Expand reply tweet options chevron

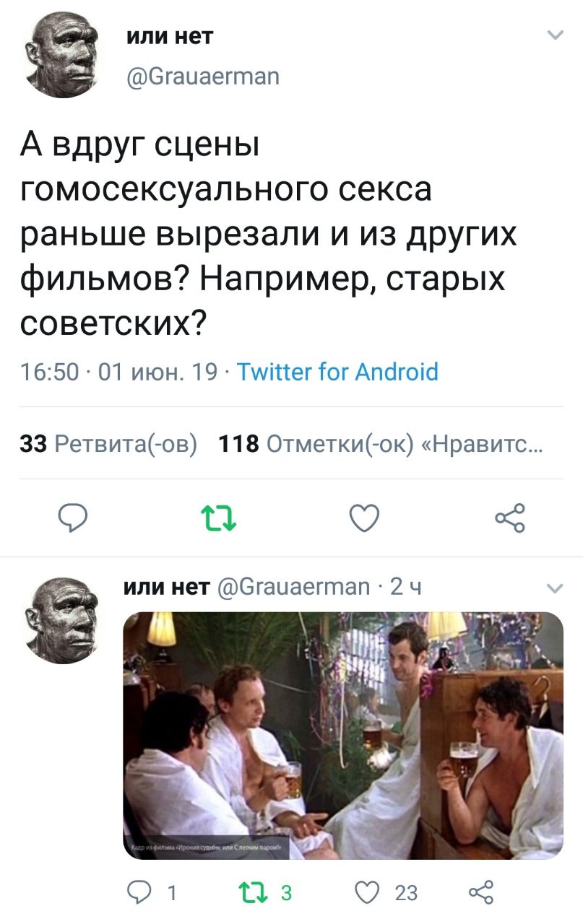[555, 589]
